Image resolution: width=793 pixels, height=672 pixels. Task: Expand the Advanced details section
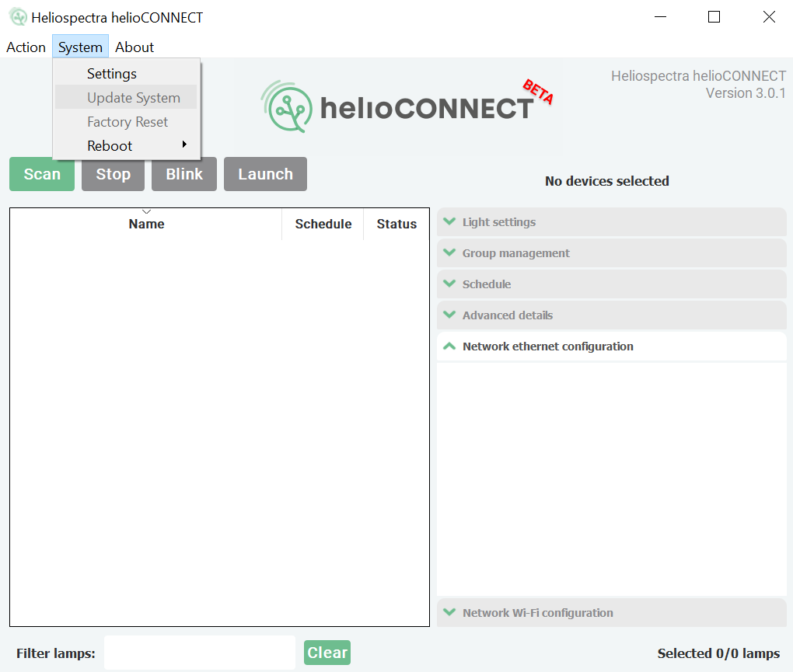pyautogui.click(x=611, y=315)
